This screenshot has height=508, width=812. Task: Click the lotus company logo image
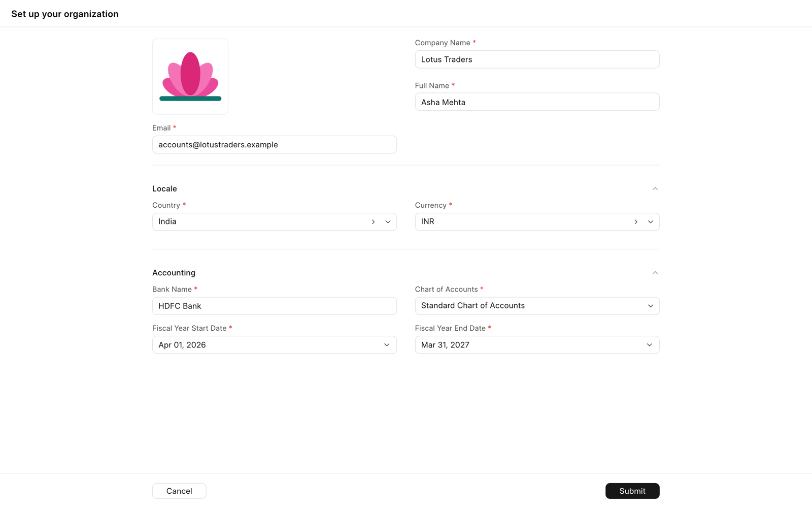coord(190,77)
